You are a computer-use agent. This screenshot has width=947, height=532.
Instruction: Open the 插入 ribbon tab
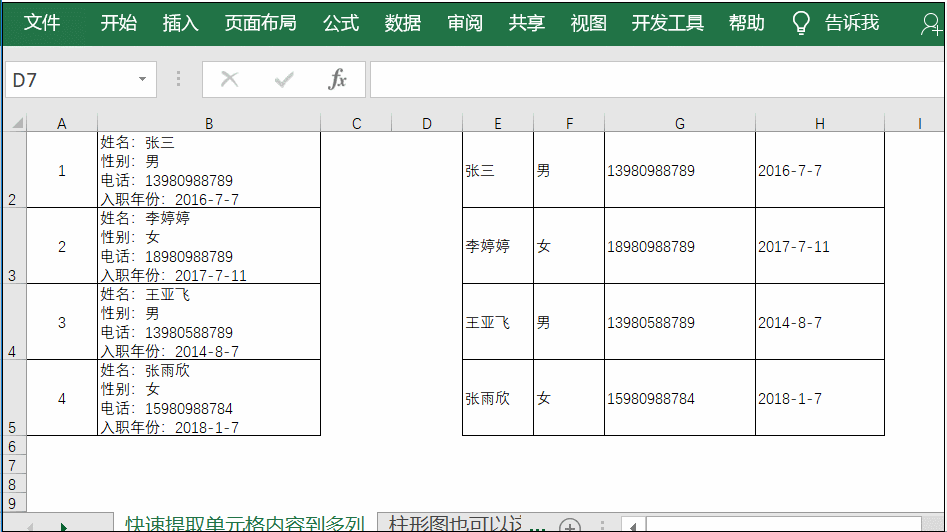(x=181, y=23)
